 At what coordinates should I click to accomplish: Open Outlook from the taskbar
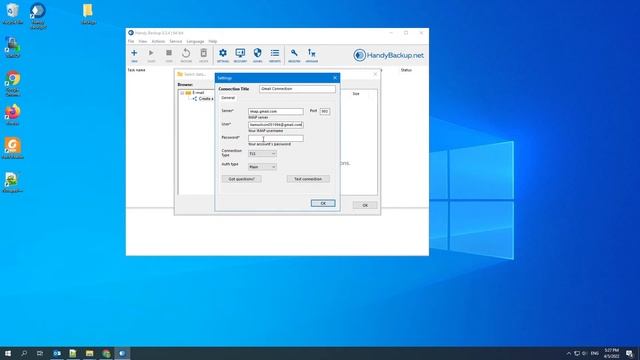[x=57, y=353]
